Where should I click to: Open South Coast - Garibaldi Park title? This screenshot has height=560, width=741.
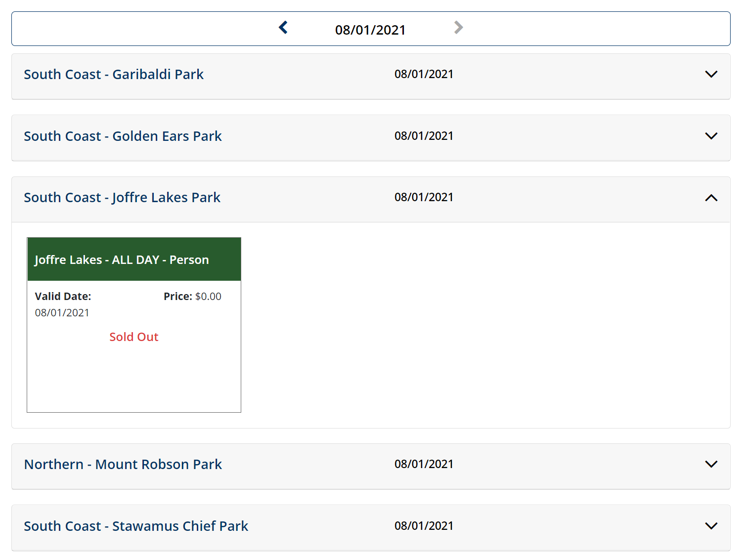(x=114, y=75)
